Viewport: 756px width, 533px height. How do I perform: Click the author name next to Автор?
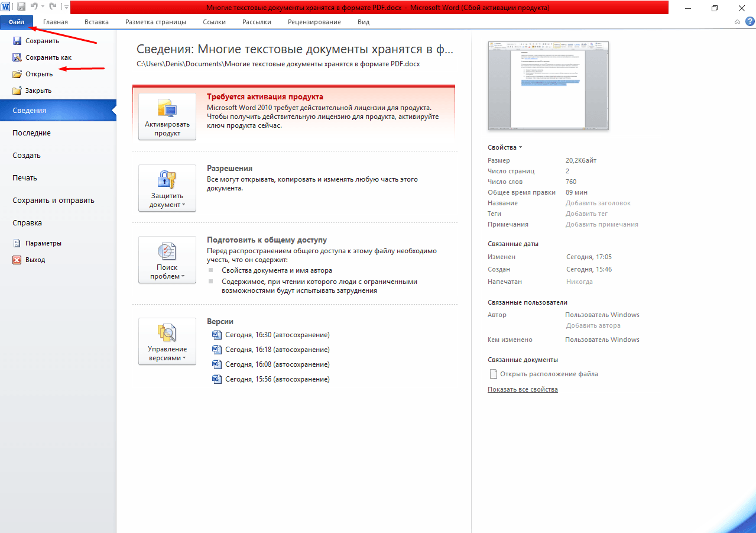coord(602,315)
